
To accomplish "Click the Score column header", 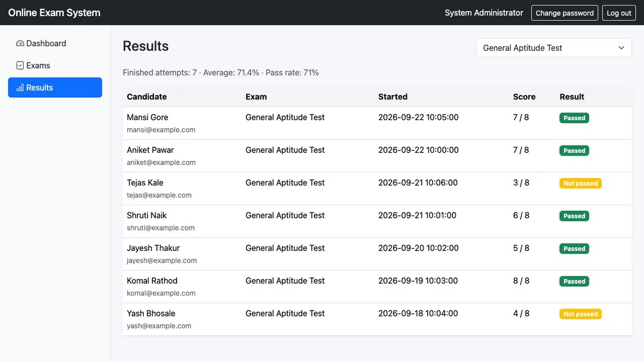I will [524, 97].
